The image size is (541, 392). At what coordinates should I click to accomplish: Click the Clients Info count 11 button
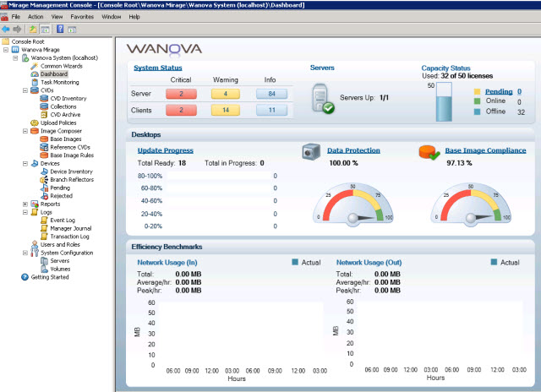(x=271, y=110)
